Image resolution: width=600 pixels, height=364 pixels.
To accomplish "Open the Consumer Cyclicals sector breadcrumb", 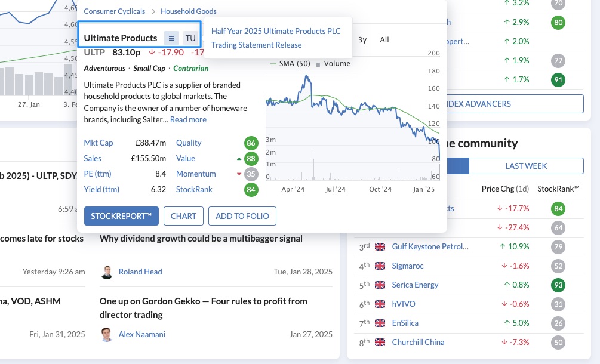I will point(115,11).
